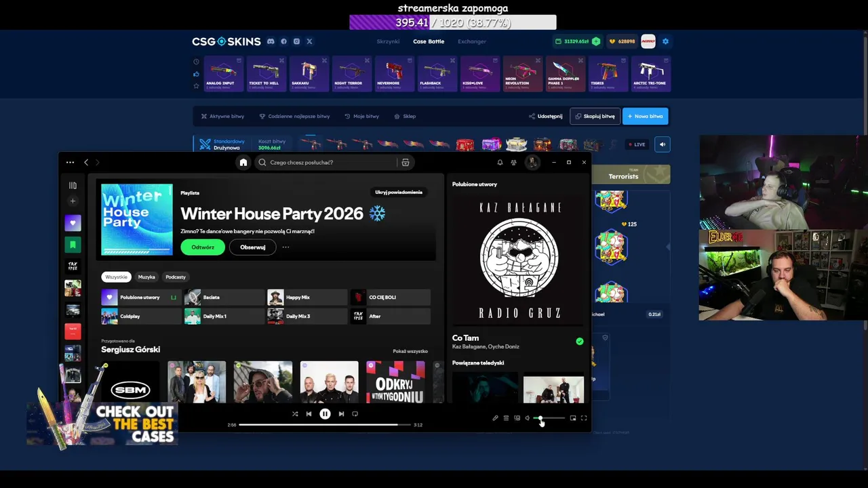Image resolution: width=868 pixels, height=488 pixels.
Task: Select the Muzyka filter chip
Action: point(146,277)
